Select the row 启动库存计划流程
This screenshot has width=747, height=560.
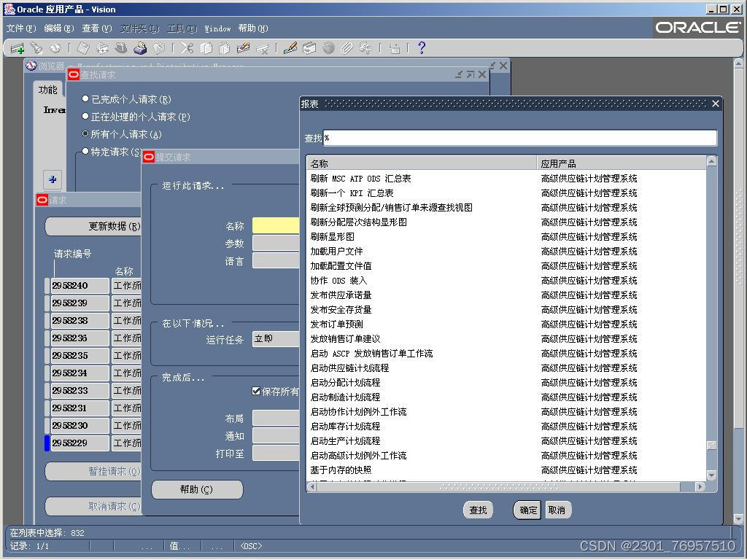(506, 426)
